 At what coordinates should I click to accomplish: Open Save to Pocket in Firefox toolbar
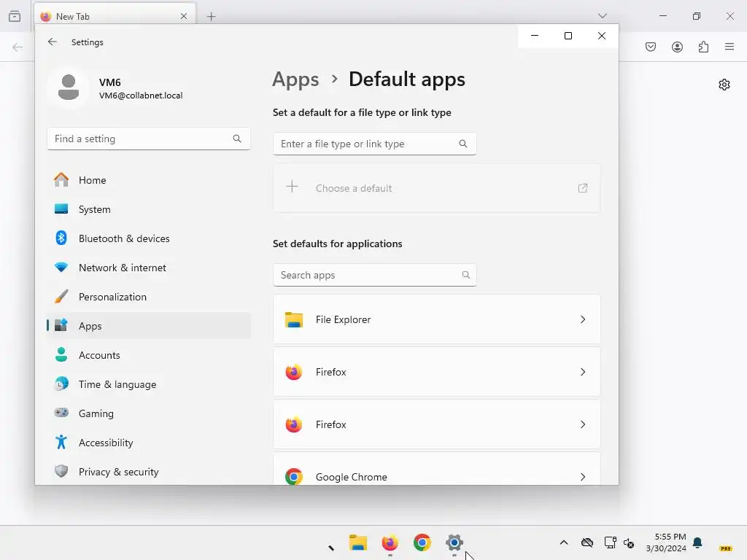[x=651, y=47]
